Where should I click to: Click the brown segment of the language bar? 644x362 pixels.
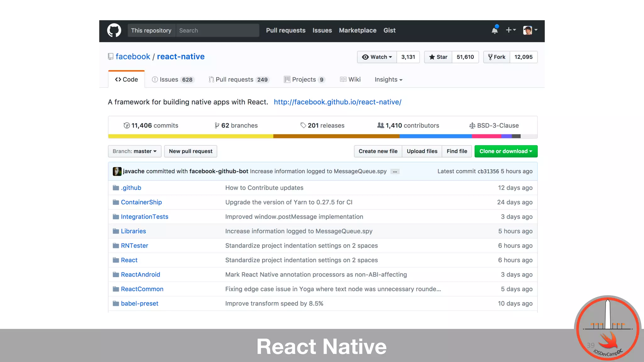(x=336, y=136)
